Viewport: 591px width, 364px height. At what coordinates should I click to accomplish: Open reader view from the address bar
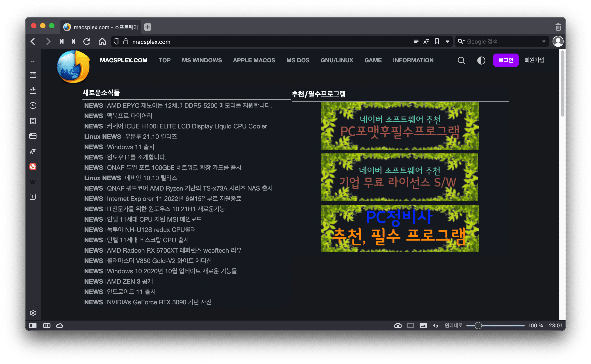(416, 41)
